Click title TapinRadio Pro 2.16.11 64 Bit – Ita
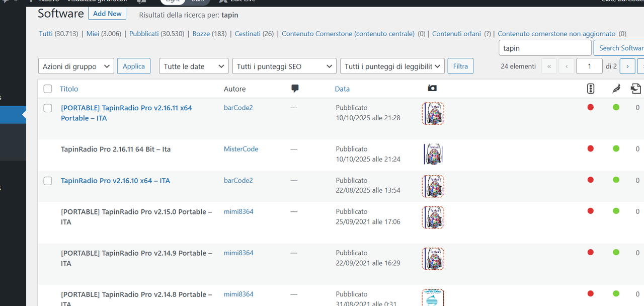 tap(116, 149)
